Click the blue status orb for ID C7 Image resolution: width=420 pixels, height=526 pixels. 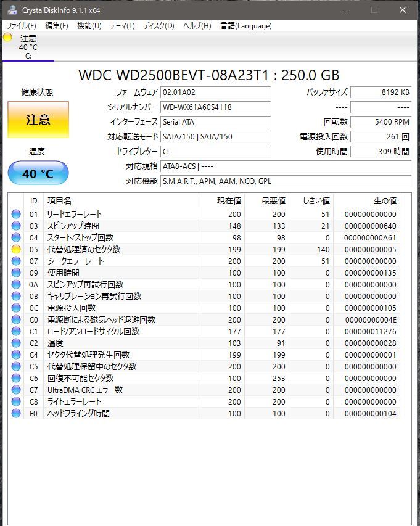(16, 390)
